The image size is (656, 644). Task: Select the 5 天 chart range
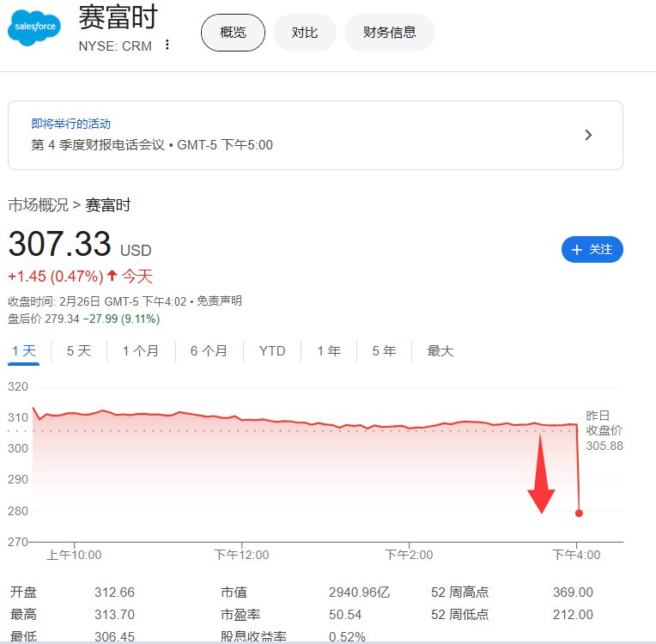pos(79,350)
